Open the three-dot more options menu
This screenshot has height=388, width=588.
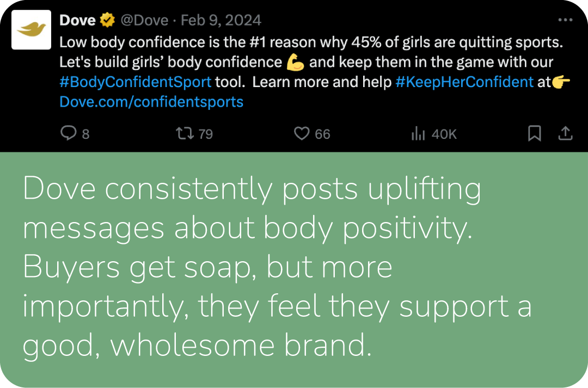tap(566, 20)
